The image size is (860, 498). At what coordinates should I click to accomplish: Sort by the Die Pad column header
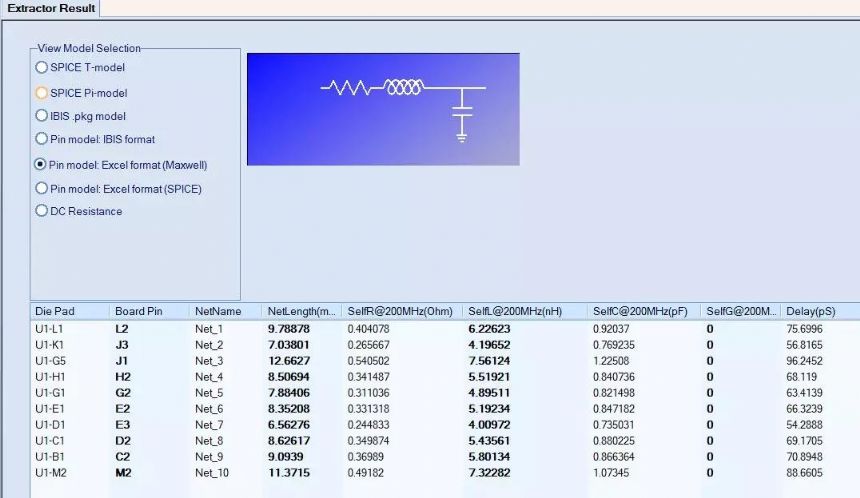click(x=70, y=312)
